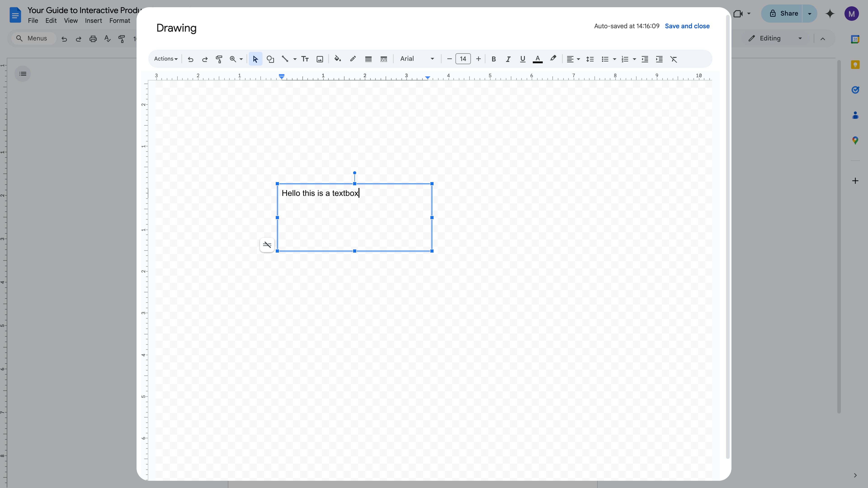The width and height of the screenshot is (868, 488).
Task: Click the Menus search box
Action: click(x=34, y=38)
